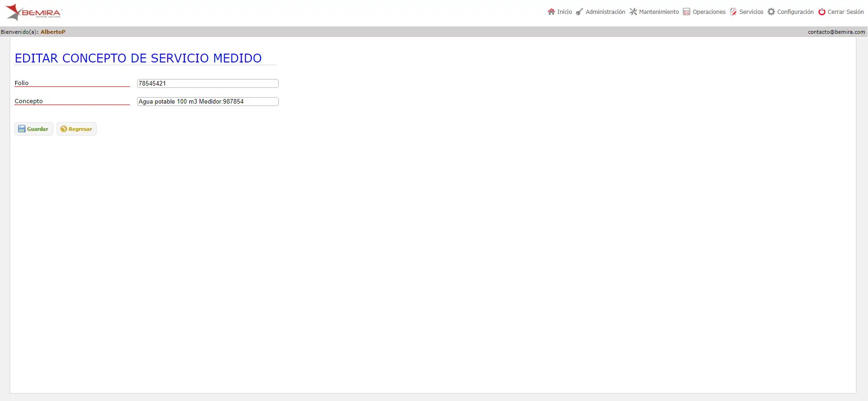Image resolution: width=868 pixels, height=401 pixels.
Task: Open the Inicio menu item
Action: (x=560, y=12)
